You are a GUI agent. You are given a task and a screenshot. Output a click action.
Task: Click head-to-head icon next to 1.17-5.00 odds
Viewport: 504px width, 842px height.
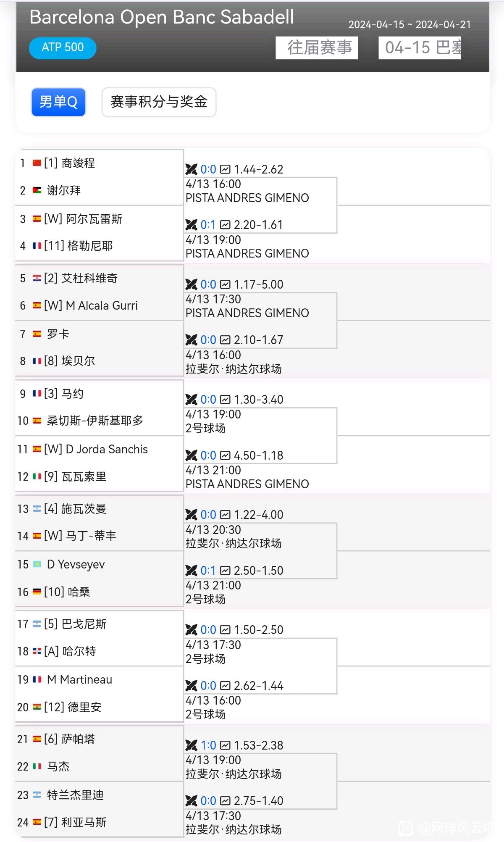191,284
